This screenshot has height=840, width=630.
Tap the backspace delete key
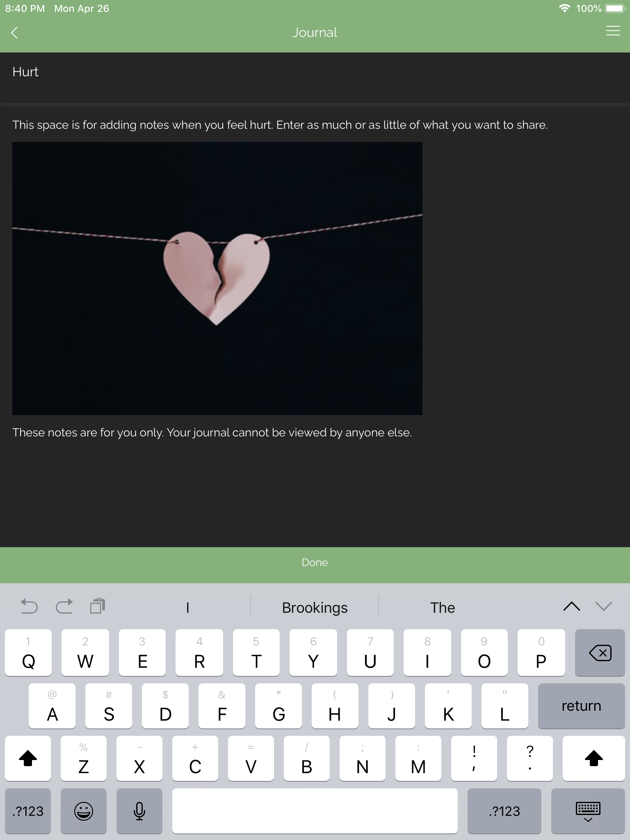[x=600, y=653]
